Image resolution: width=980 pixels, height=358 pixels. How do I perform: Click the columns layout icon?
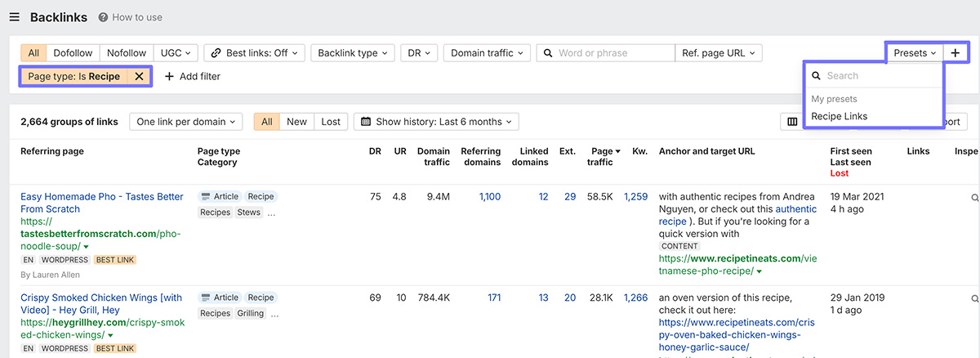791,122
